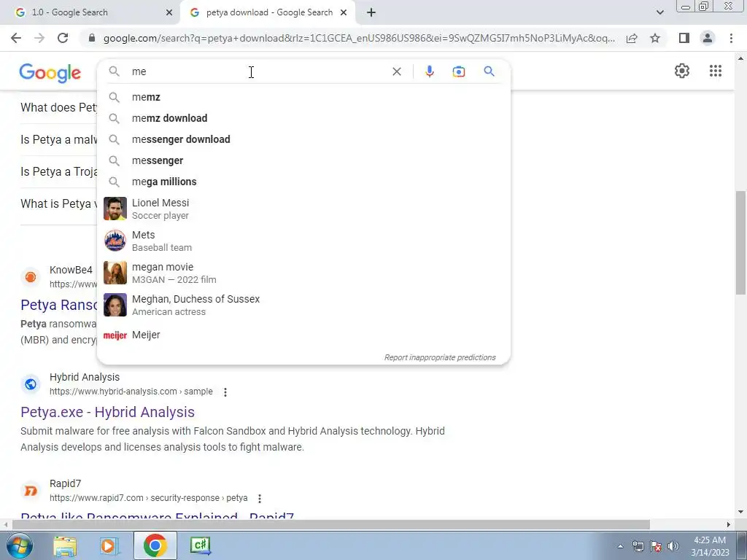Close the 'petya download' tab
The height and width of the screenshot is (560, 747).
tap(344, 12)
